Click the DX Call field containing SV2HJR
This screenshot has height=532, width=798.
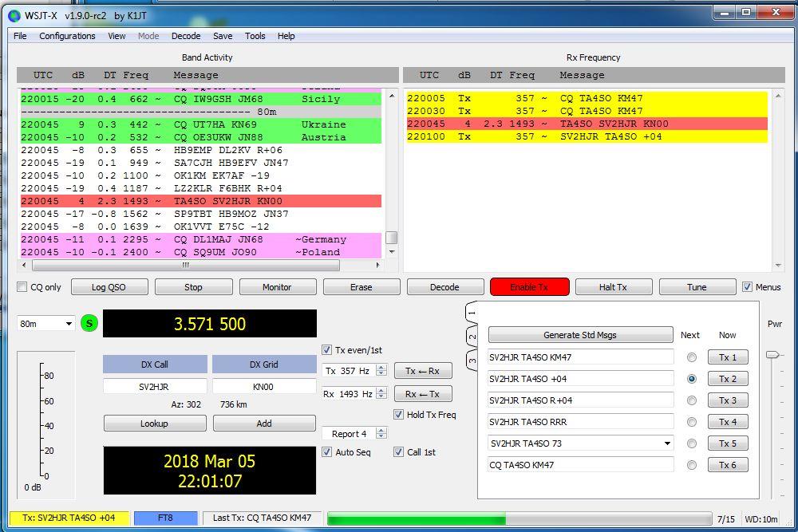(x=155, y=386)
